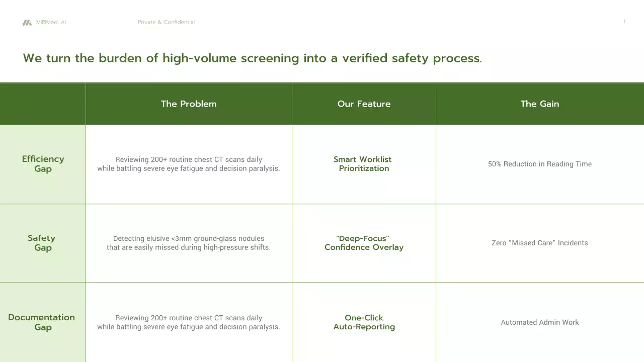Viewport: 644px width, 362px height.
Task: Click the Deep-Focus Confidence Overlay feature
Action: (364, 243)
